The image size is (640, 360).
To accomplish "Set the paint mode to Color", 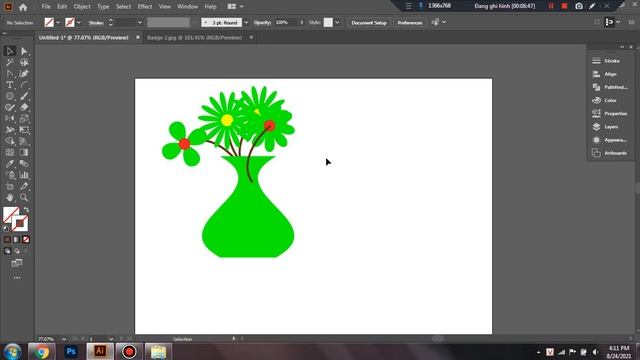I will coord(7,240).
